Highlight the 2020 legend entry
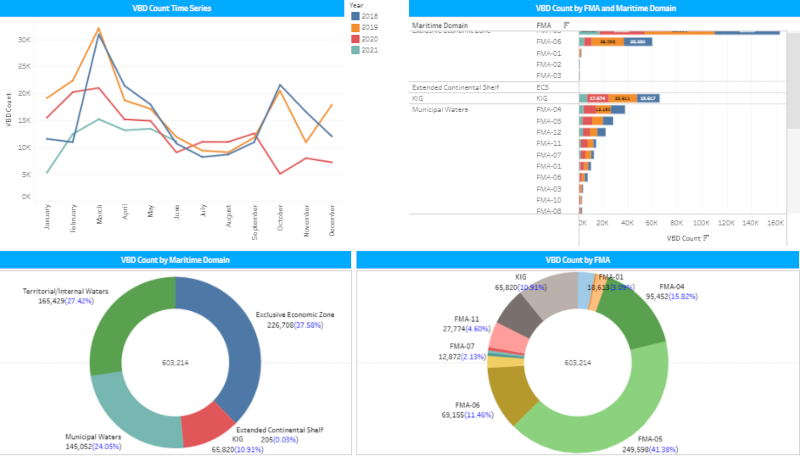The image size is (800, 456). [x=369, y=38]
